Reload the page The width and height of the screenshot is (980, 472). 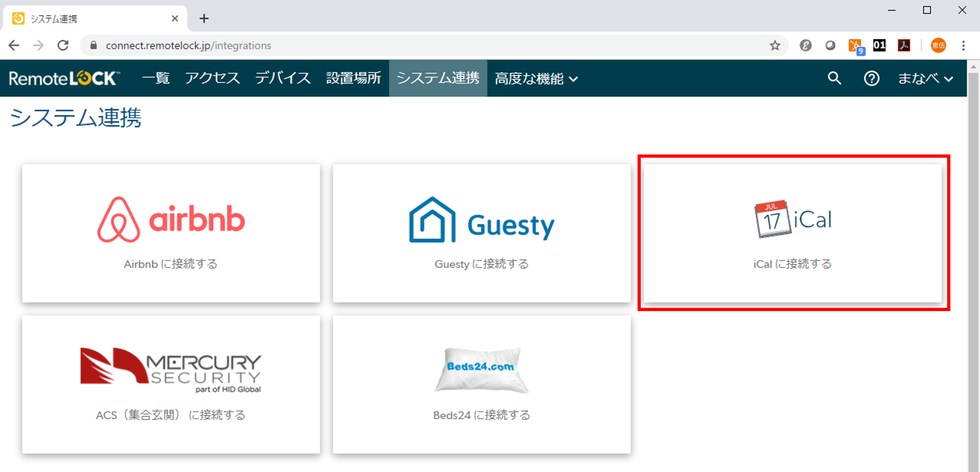click(x=63, y=46)
